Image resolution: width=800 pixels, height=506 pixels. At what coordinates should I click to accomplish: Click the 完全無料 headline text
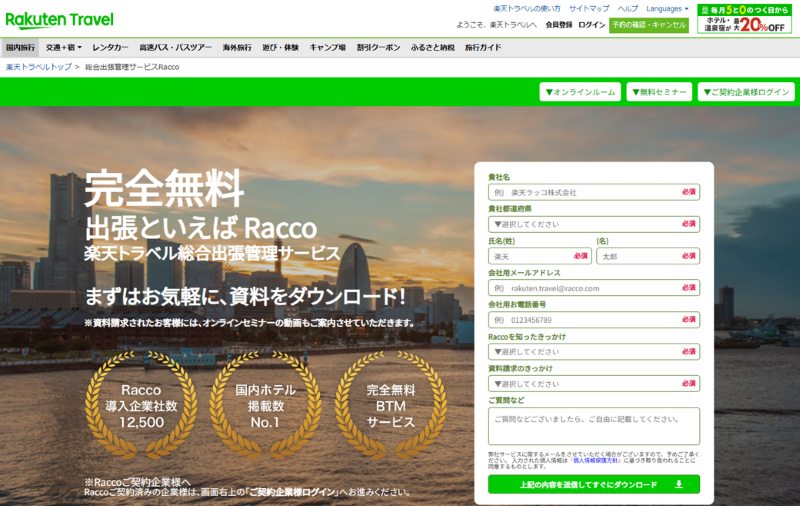pos(164,188)
